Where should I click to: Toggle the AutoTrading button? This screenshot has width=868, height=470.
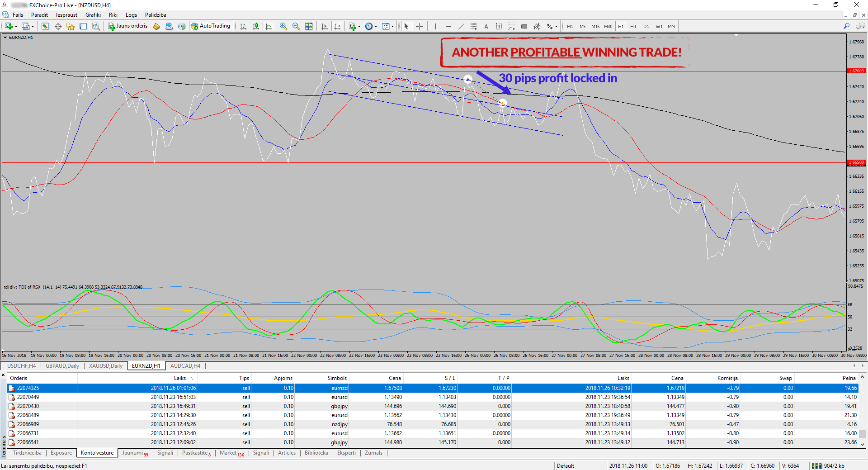click(211, 26)
